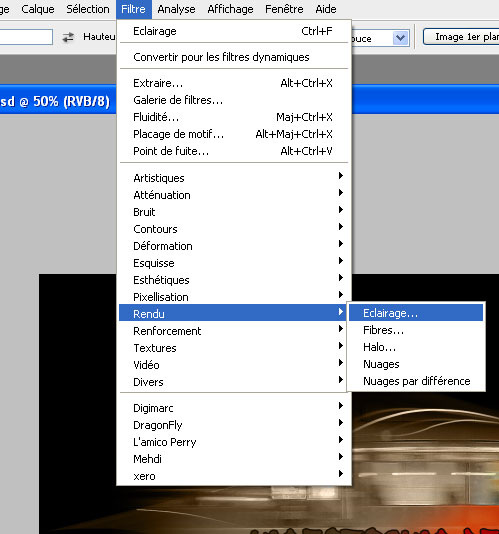Choose Fibres in the Rendu submenu
The image size is (499, 534).
[416, 330]
